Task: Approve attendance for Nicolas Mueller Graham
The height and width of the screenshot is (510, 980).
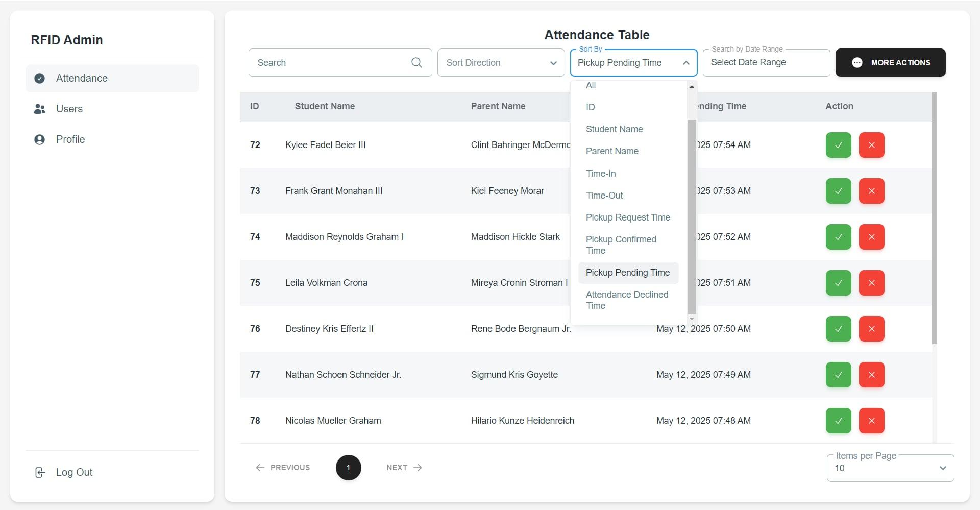Action: 838,421
